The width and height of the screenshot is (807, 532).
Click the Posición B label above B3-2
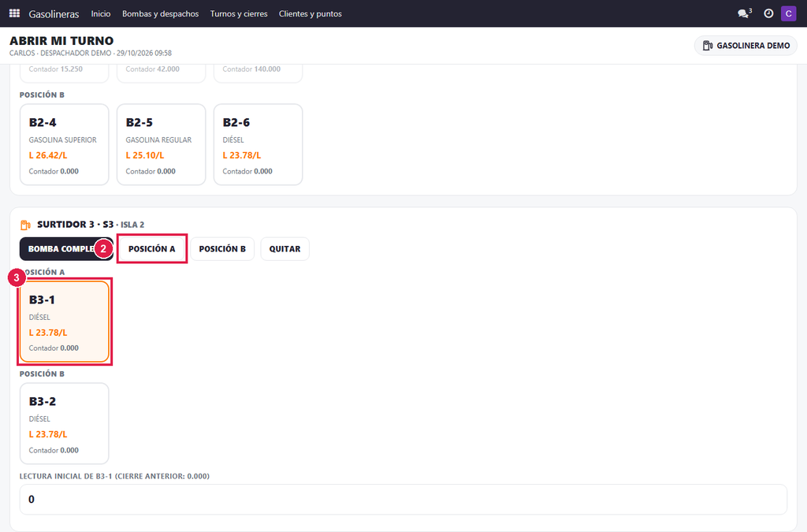[x=43, y=374]
